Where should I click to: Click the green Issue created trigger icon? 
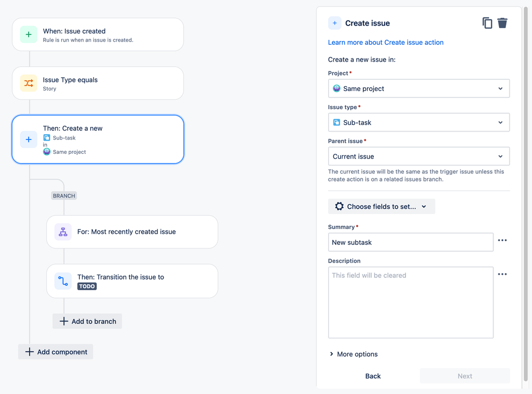tap(28, 35)
